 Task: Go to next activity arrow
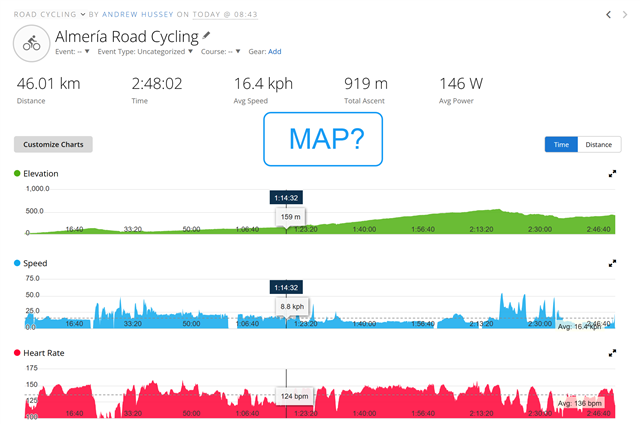coord(627,14)
